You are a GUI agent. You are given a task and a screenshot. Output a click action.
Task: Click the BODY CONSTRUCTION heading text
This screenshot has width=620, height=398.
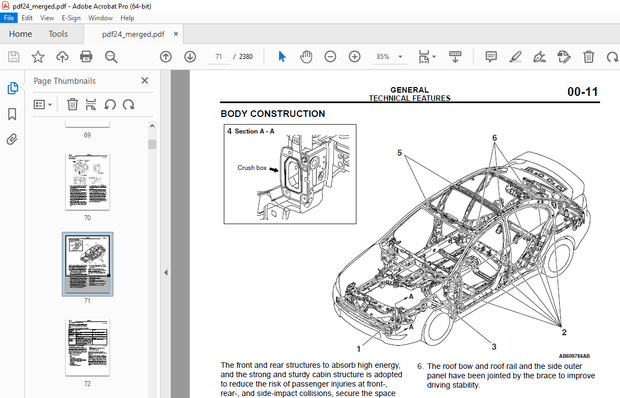[x=273, y=114]
